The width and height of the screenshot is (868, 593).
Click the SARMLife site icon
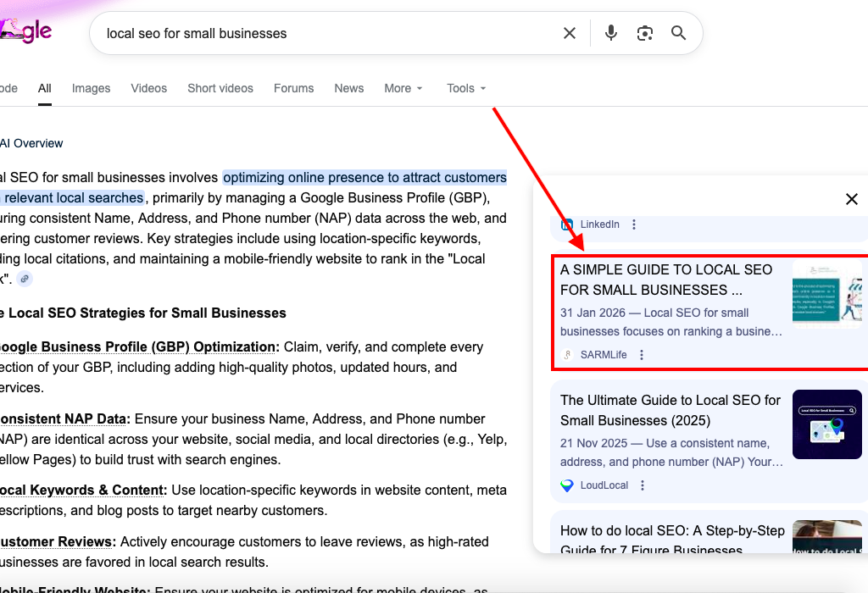pyautogui.click(x=566, y=354)
